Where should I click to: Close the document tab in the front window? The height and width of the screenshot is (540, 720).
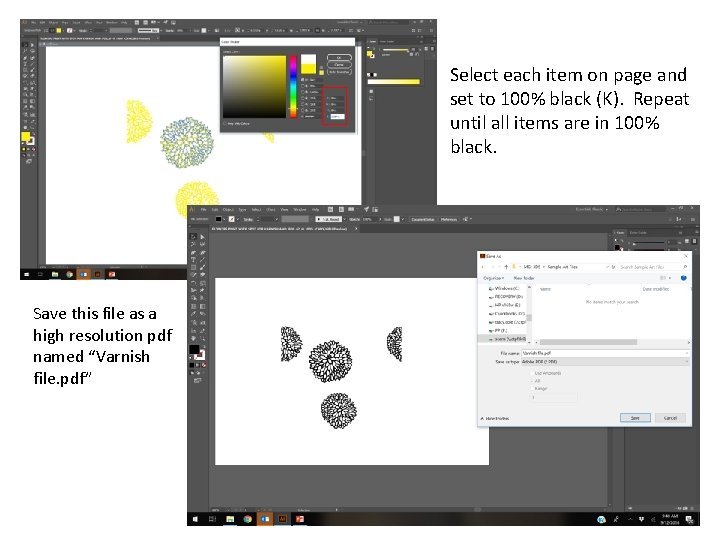tap(356, 228)
